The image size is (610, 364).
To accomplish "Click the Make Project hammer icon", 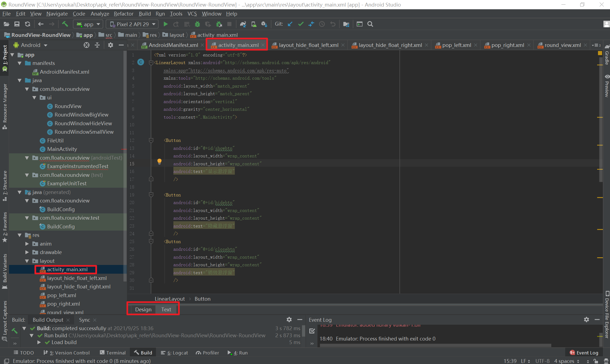I will (65, 24).
